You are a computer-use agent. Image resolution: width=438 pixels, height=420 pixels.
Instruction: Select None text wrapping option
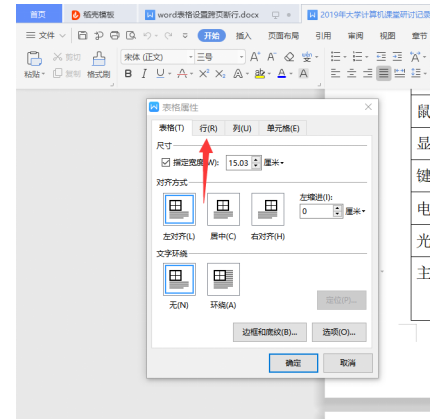pyautogui.click(x=179, y=279)
